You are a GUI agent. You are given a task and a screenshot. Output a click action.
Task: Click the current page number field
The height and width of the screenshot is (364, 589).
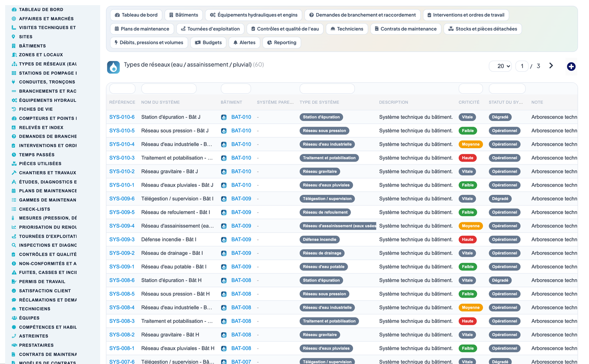point(522,66)
